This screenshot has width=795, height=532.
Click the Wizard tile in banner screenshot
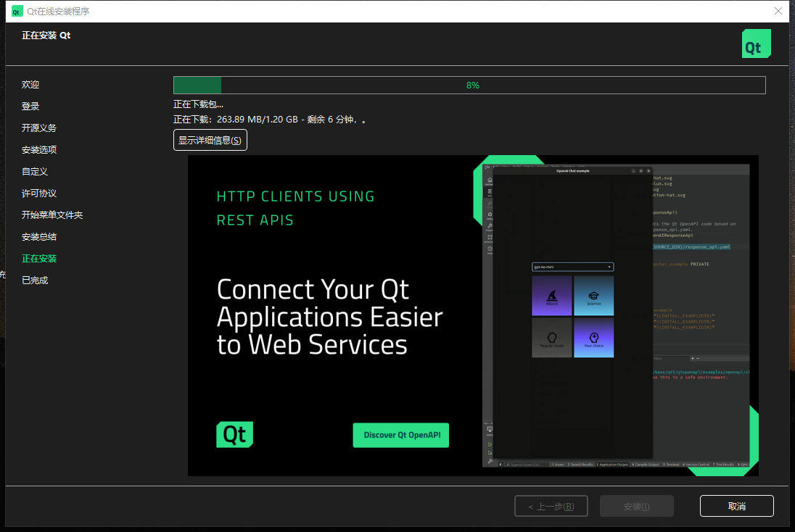click(x=551, y=296)
